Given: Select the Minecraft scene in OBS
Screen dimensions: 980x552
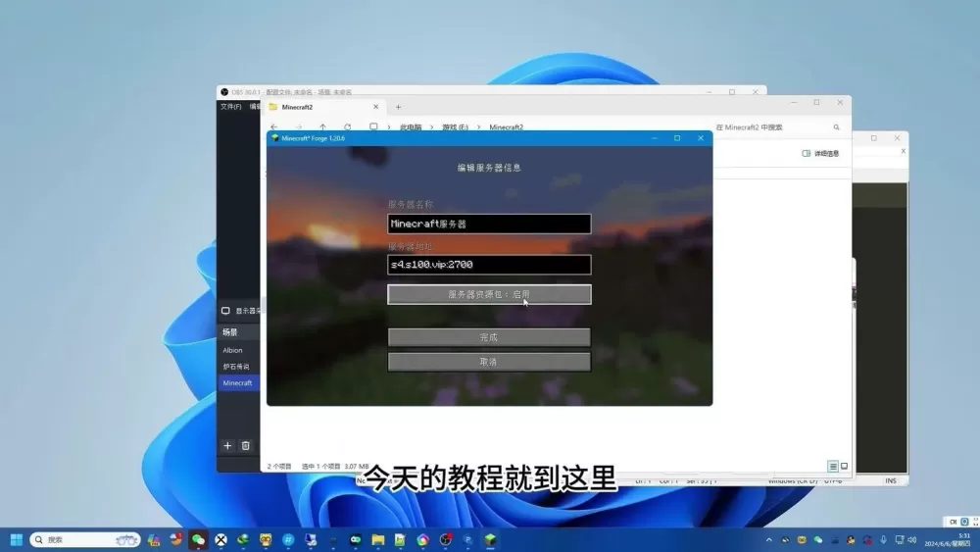Looking at the screenshot, I should 238,382.
